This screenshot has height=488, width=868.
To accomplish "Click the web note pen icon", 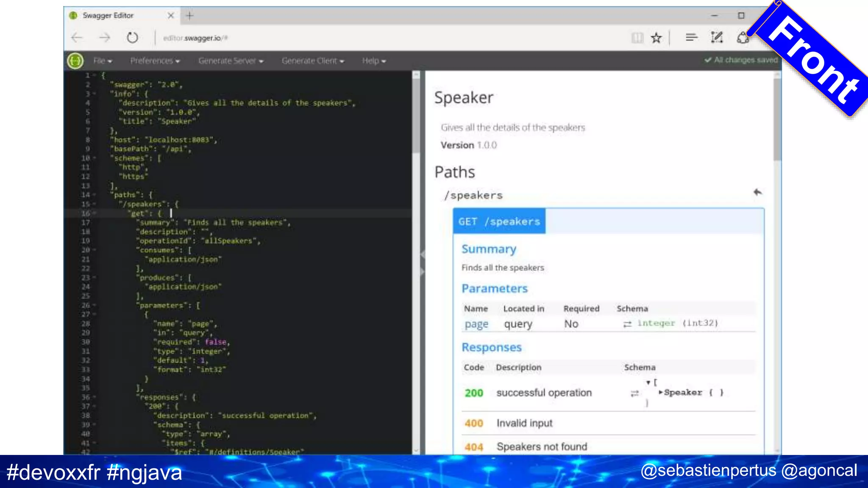I will 716,38.
